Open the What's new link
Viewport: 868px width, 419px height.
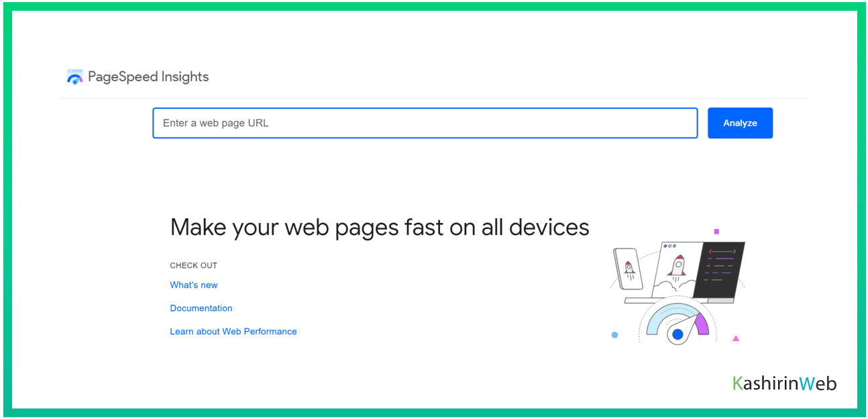[194, 285]
